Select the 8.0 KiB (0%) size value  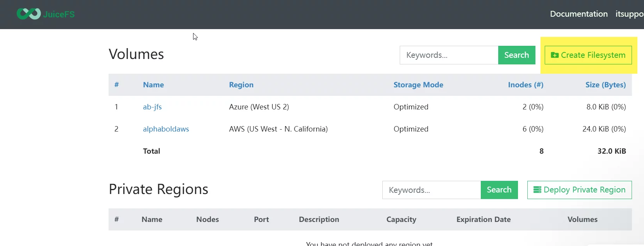coord(606,107)
